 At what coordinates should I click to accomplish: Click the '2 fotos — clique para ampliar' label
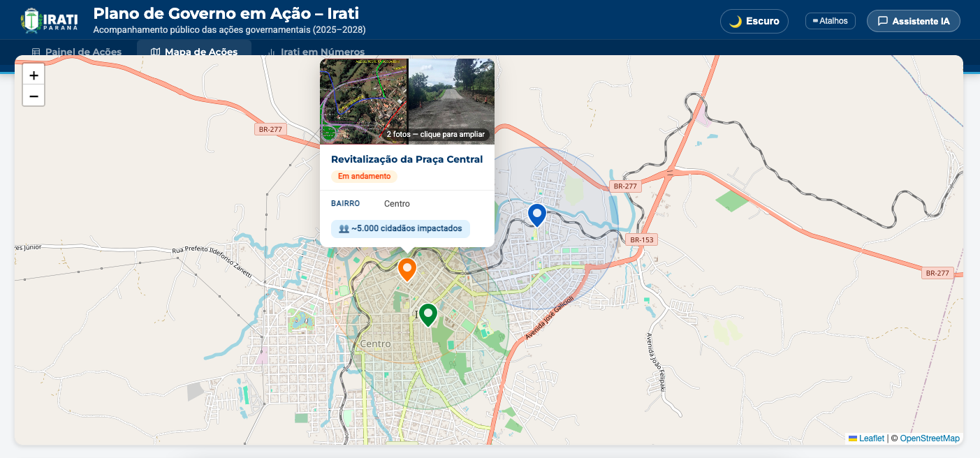point(435,134)
